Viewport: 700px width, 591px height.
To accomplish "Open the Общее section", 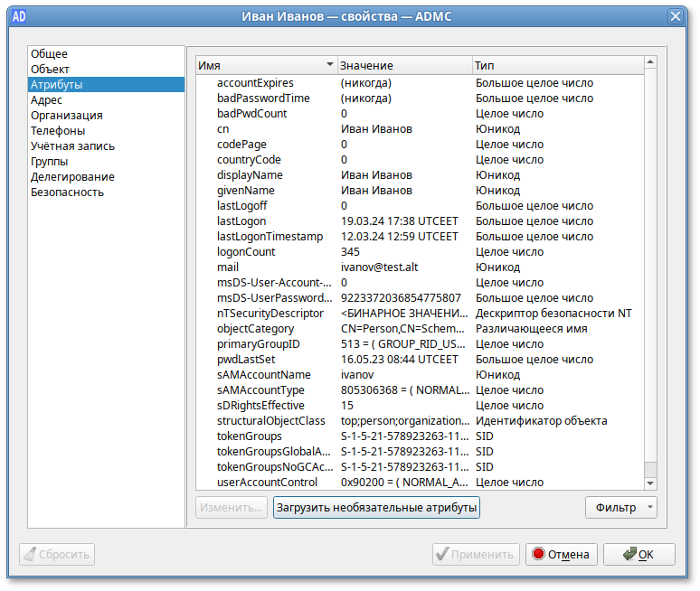I will (49, 54).
